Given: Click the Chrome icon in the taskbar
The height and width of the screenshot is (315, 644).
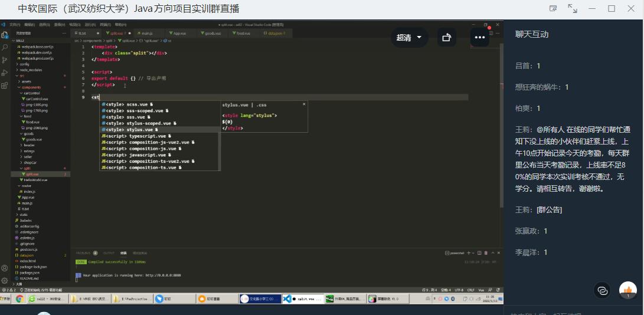Looking at the screenshot, I should (19, 299).
